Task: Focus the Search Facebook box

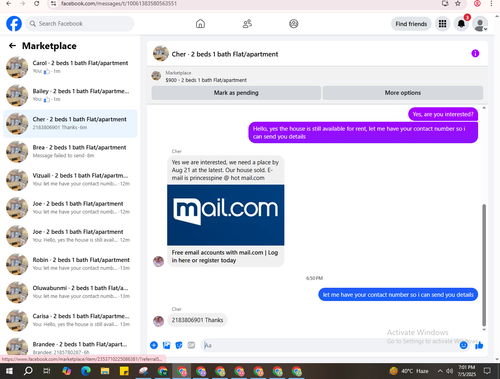Action: [80, 24]
